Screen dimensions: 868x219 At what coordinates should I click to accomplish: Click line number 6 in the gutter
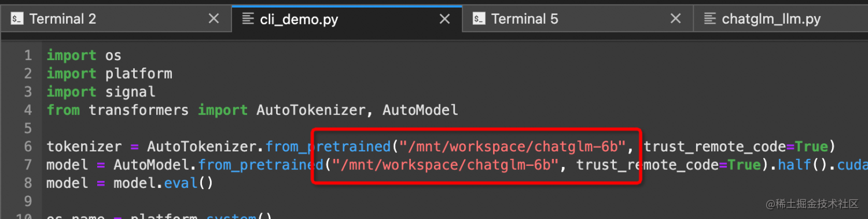[28, 147]
